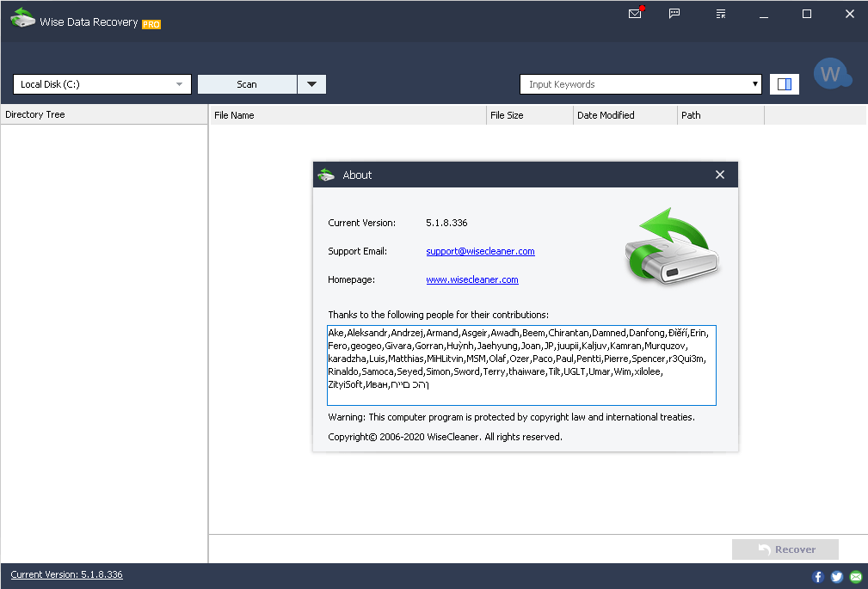The width and height of the screenshot is (868, 589).
Task: Open the Local Disk (C:) drive dropdown
Action: coord(102,84)
